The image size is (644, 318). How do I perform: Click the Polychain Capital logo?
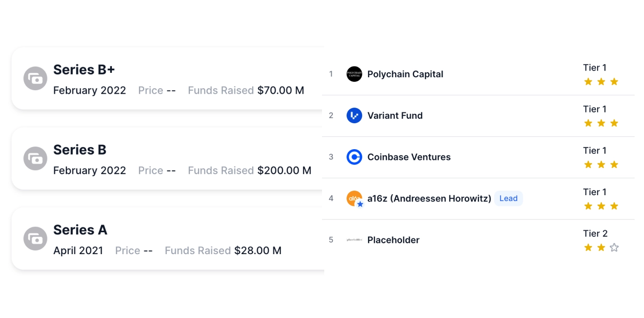coord(354,74)
